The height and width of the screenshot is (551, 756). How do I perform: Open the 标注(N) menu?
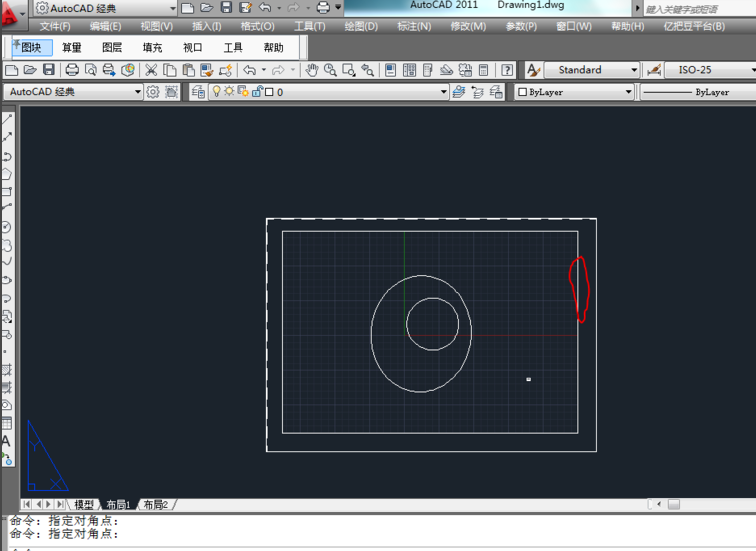(x=414, y=27)
